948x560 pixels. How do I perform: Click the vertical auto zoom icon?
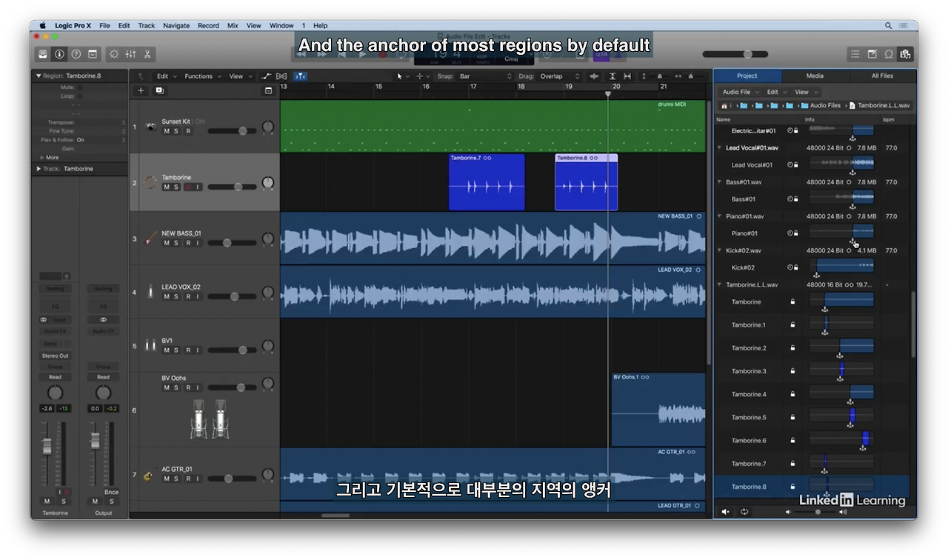(x=612, y=76)
